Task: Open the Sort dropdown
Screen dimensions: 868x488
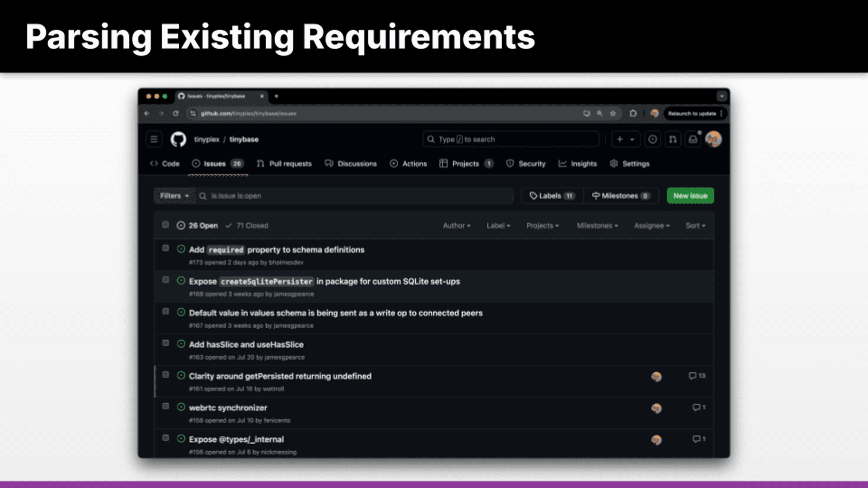Action: pos(695,225)
